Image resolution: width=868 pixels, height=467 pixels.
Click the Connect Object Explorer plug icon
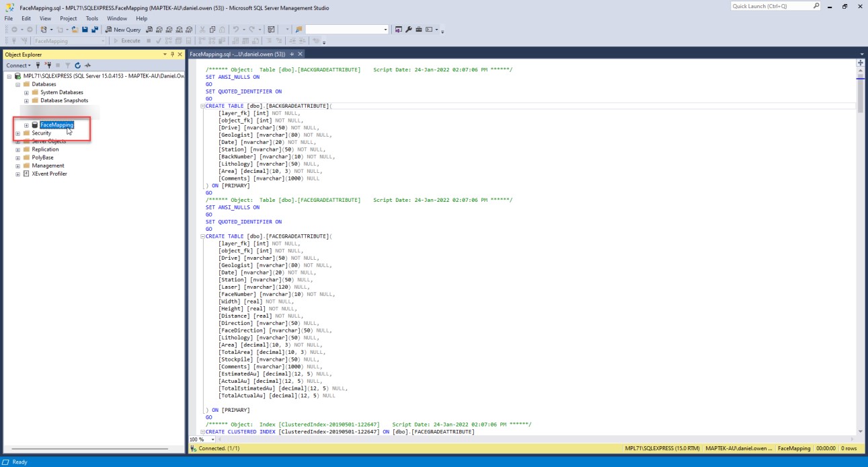pos(38,65)
